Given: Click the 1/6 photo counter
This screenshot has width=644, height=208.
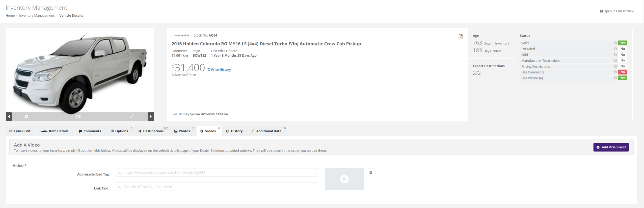Looking at the screenshot, I should tap(78, 116).
